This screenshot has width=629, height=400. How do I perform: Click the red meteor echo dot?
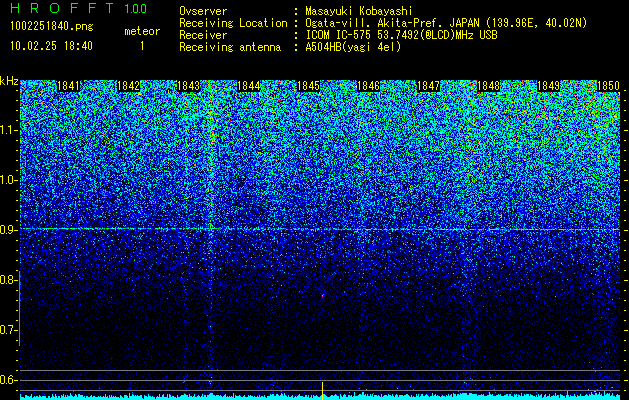click(x=322, y=296)
